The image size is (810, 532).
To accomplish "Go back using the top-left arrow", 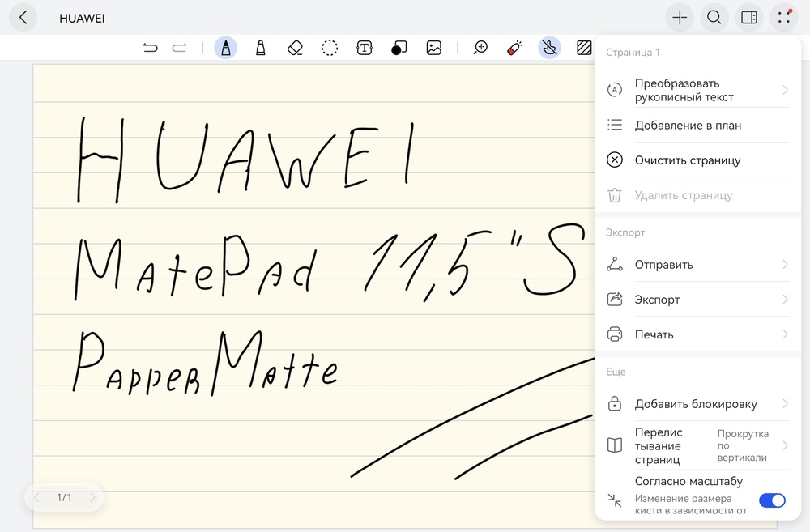I will (x=23, y=18).
